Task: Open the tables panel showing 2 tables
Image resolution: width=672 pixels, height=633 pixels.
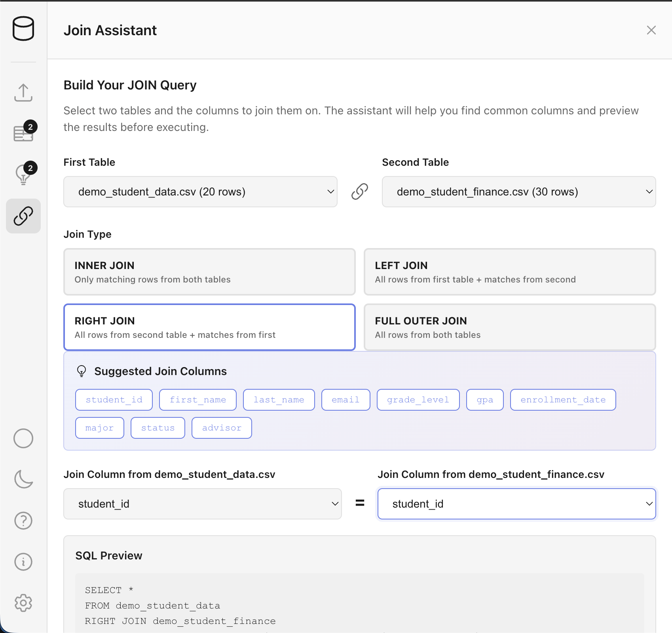Action: [23, 133]
